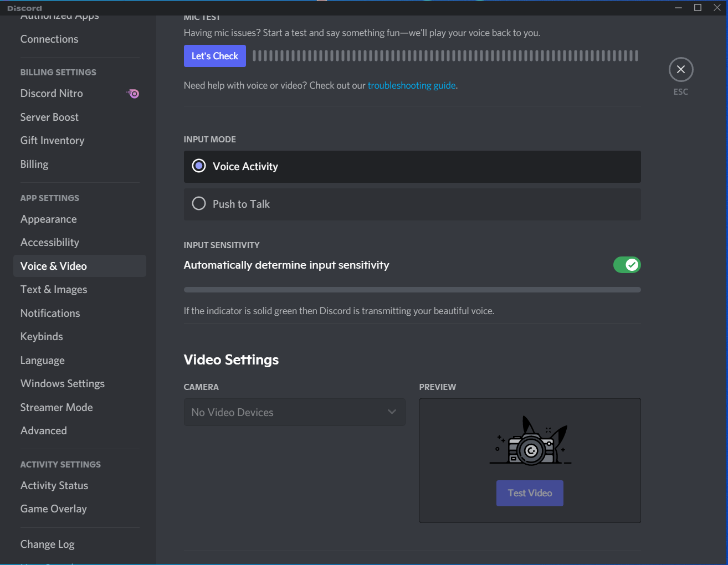The width and height of the screenshot is (728, 565).
Task: Click the chevron arrow on camera dropdown
Action: [392, 412]
